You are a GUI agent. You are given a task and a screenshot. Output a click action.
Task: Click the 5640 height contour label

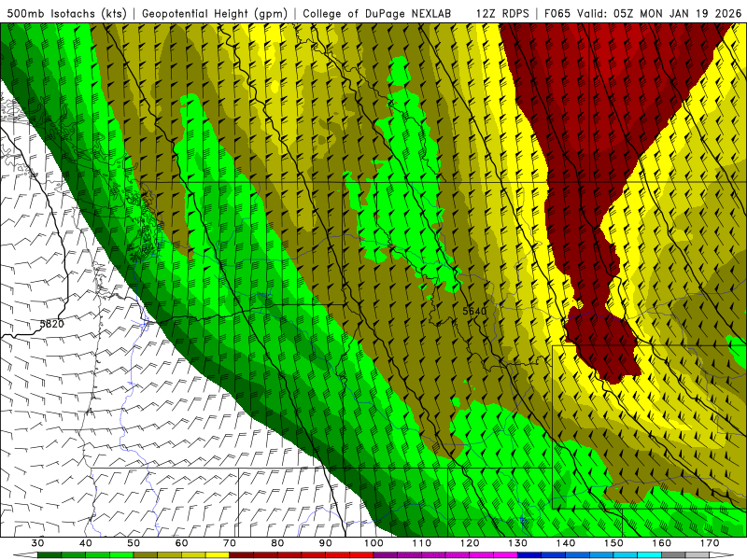[474, 311]
